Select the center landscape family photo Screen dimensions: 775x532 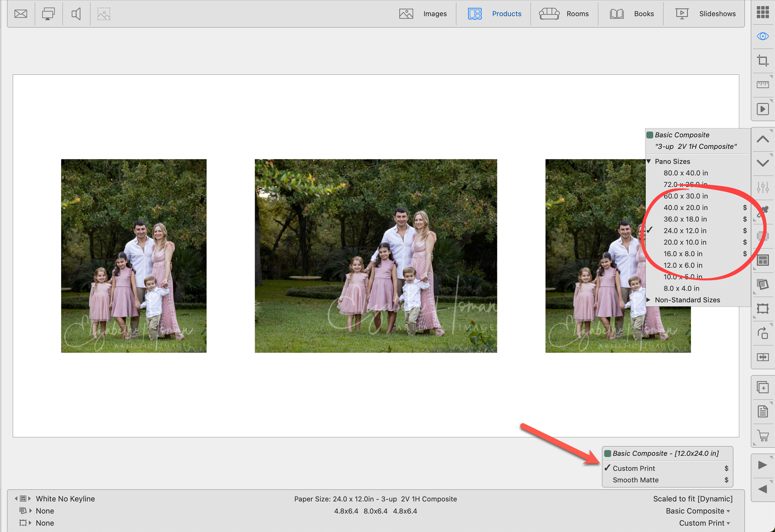tap(376, 256)
